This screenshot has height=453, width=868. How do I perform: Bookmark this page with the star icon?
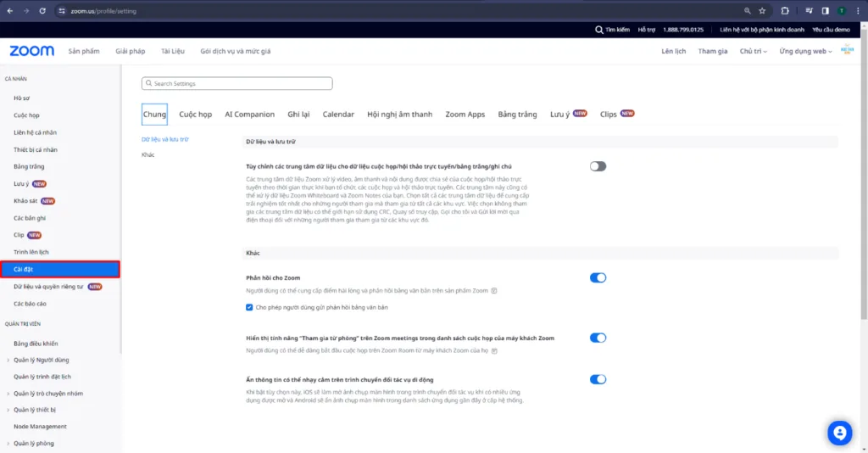coord(762,11)
